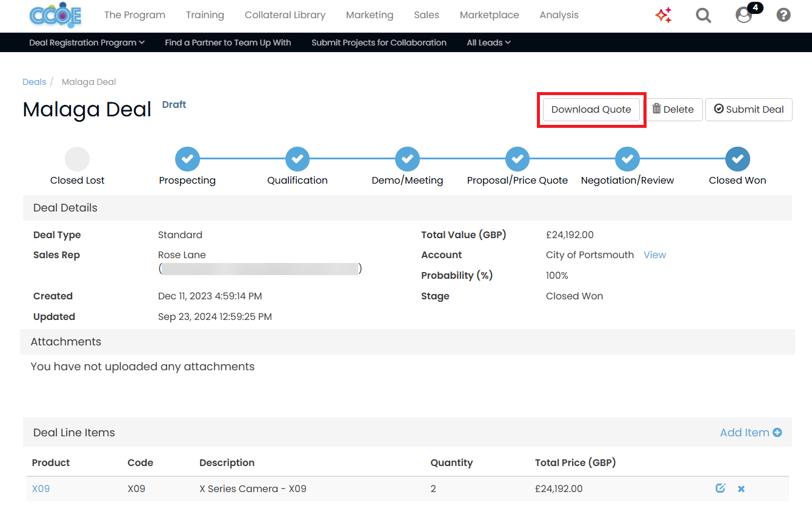Select the Proposal/Price Quote stage checkmark
This screenshot has height=526, width=812.
(517, 159)
